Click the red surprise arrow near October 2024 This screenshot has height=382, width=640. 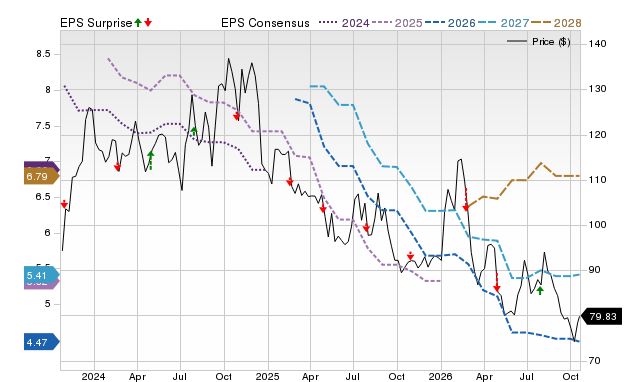[x=236, y=115]
